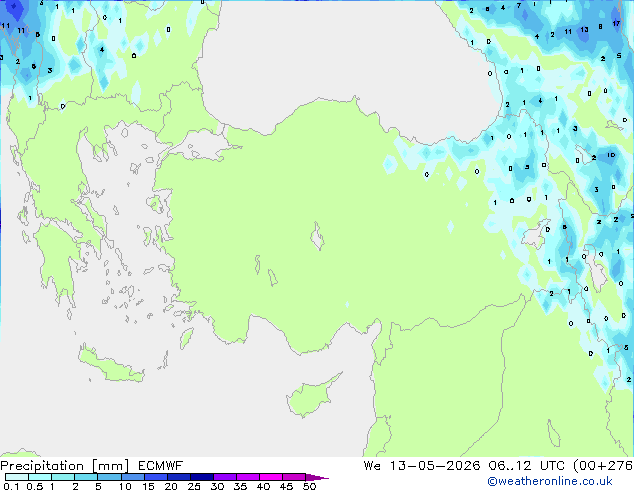Screen dimensions: 634x490
Task: Click the legend scale label '0.1'
Action: 11,486
